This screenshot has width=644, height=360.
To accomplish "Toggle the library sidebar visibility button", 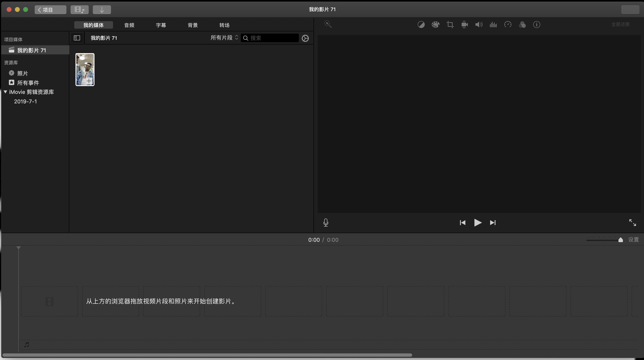I will (77, 38).
